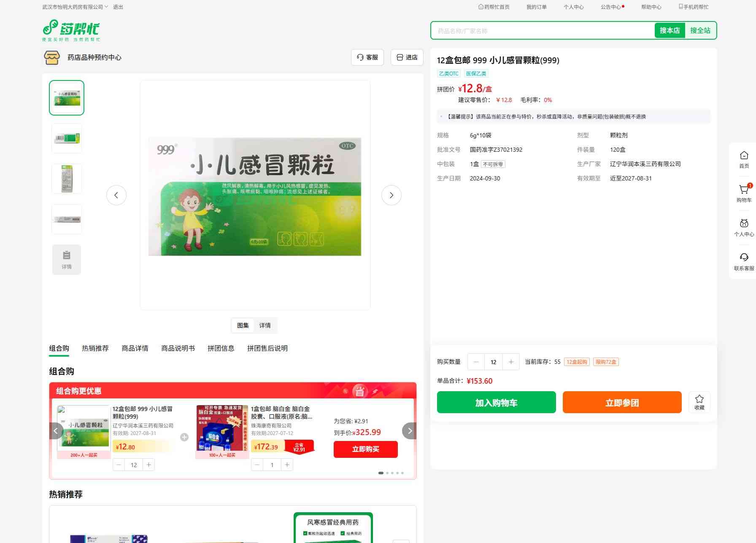Viewport: 756px width, 543px height.
Task: Increase purchase quantity with plus button
Action: click(x=511, y=362)
